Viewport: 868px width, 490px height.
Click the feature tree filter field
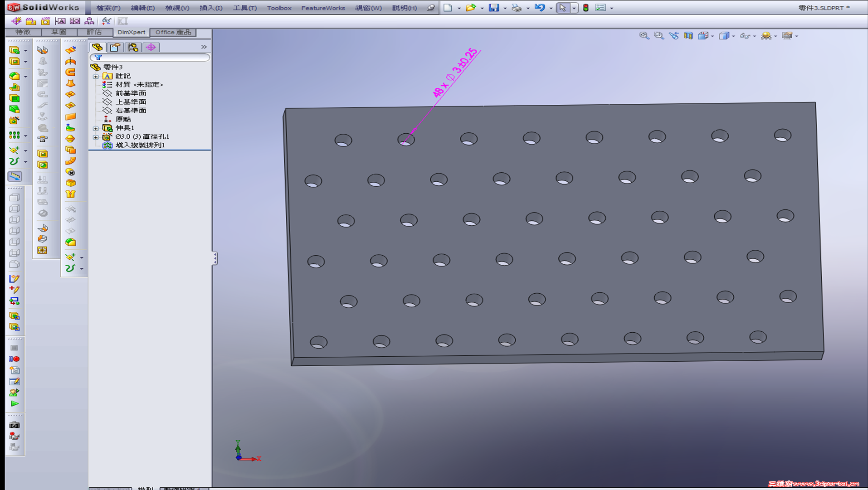pyautogui.click(x=150, y=58)
